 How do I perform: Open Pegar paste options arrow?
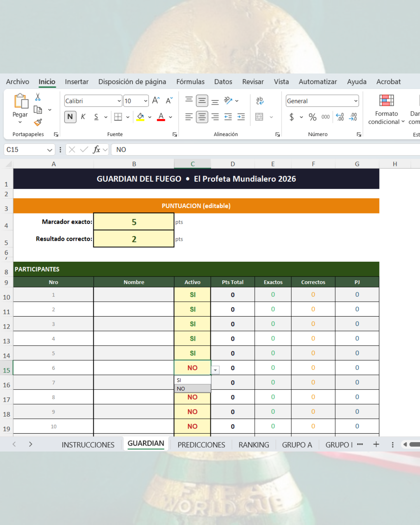click(20, 122)
